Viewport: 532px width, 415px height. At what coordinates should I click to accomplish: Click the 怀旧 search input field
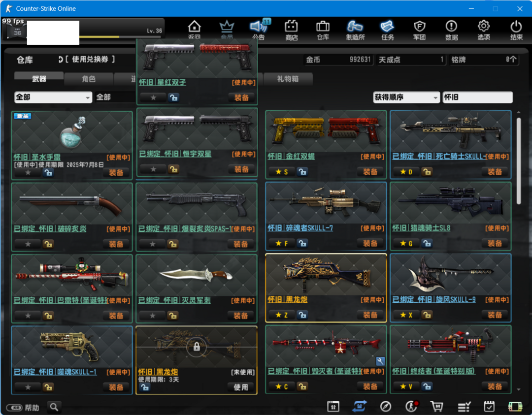click(x=477, y=97)
